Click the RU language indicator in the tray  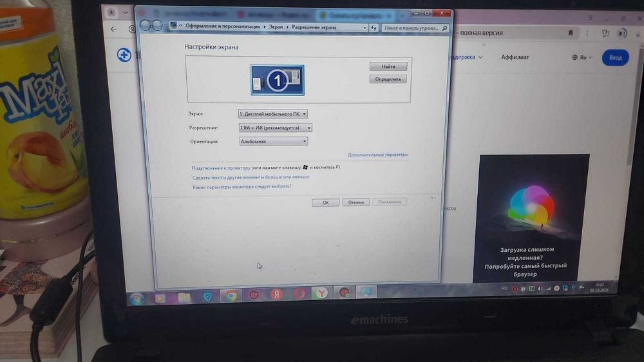pos(504,289)
